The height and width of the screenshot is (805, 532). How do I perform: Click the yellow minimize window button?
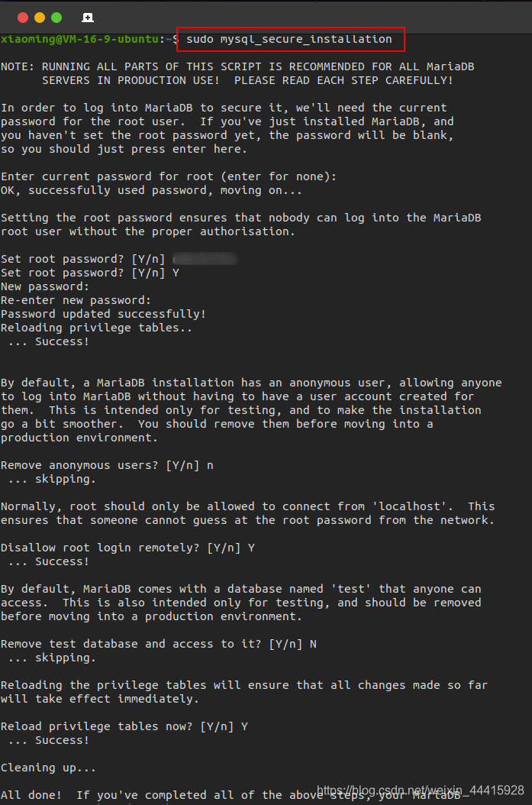pyautogui.click(x=40, y=18)
